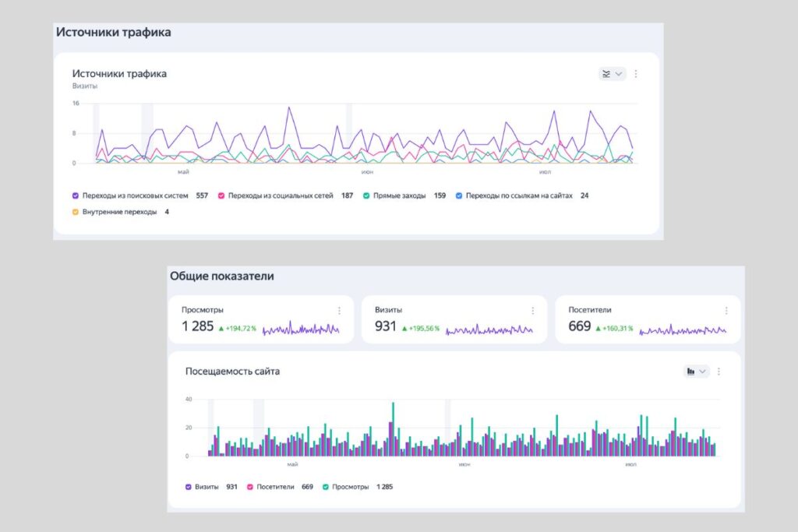Click the Общие показатели section heading

[x=222, y=277]
